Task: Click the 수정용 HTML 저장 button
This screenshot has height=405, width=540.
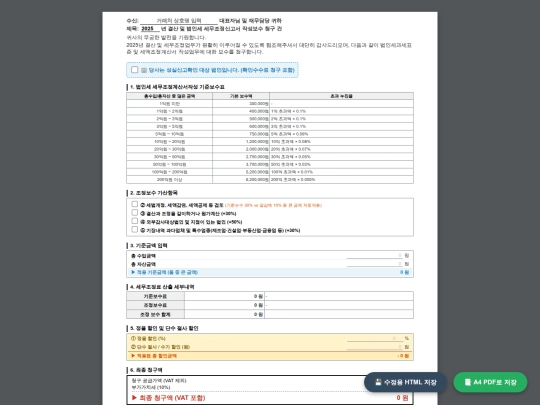Action: [406, 382]
